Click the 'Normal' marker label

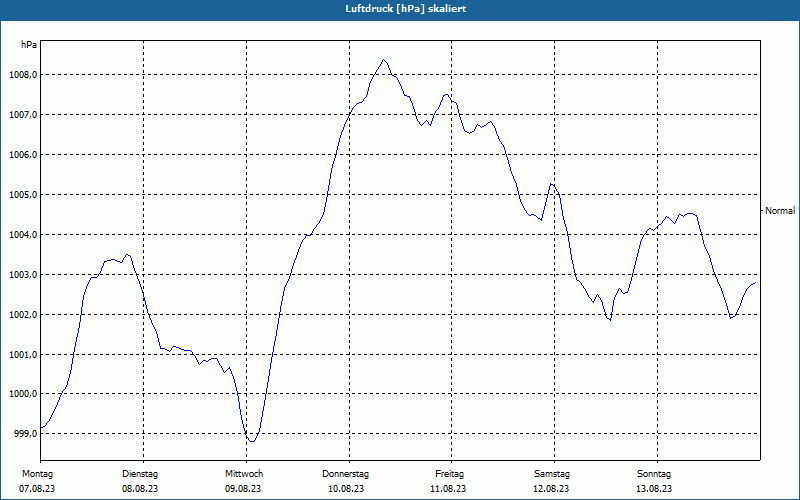tap(780, 210)
